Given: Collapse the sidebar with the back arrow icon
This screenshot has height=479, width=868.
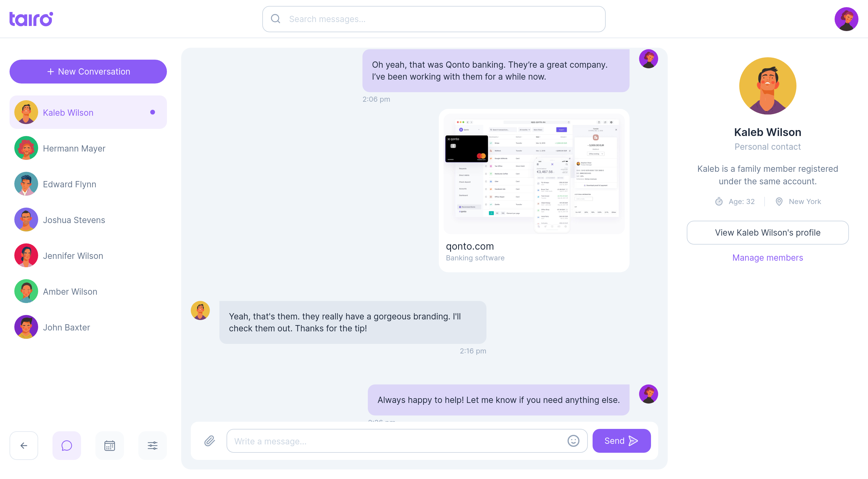Looking at the screenshot, I should click(x=24, y=445).
